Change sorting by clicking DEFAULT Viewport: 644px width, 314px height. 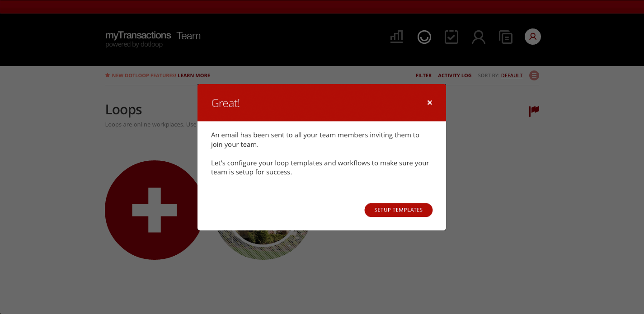512,75
